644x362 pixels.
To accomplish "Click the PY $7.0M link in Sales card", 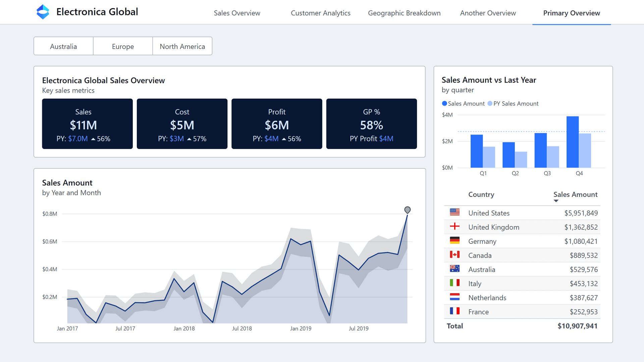I will point(77,138).
